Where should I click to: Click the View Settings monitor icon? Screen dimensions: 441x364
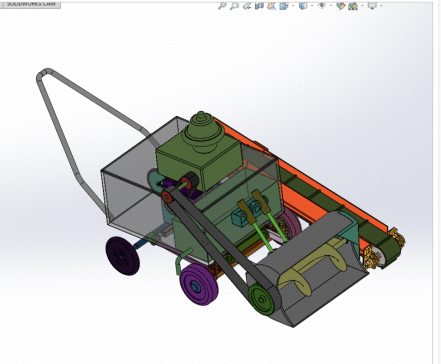(372, 6)
